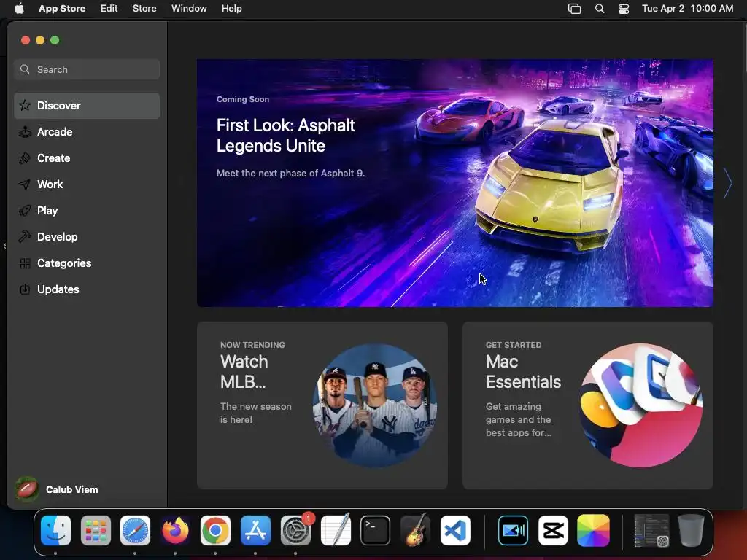Open the minimized window thumbnail in Dock
Viewport: 747px width, 560px height.
[x=651, y=531]
